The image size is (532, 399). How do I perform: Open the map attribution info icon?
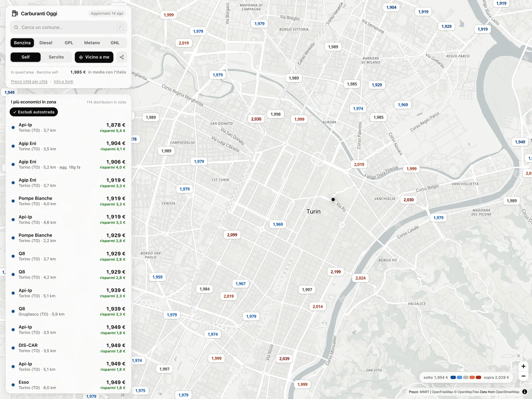pos(525,392)
